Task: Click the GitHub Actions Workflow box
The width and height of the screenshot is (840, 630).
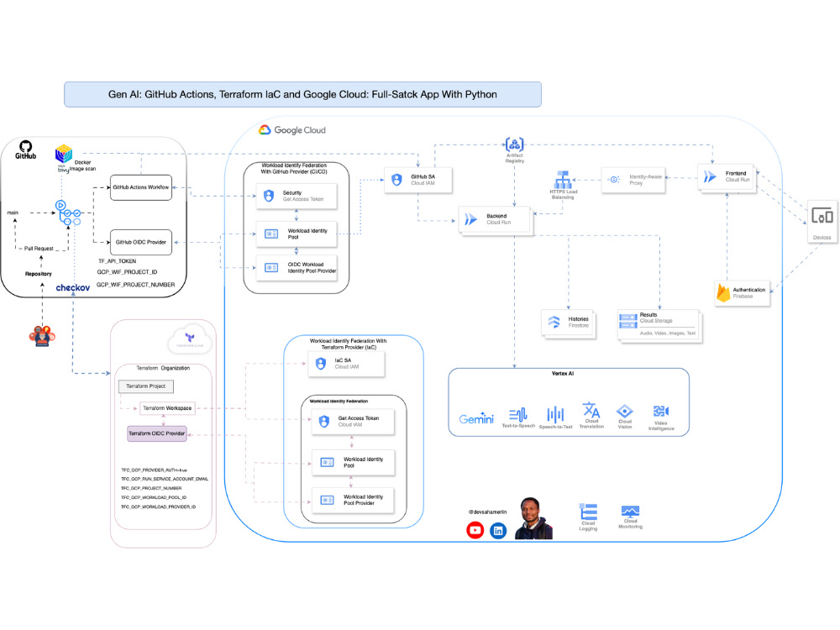Action: pyautogui.click(x=141, y=187)
